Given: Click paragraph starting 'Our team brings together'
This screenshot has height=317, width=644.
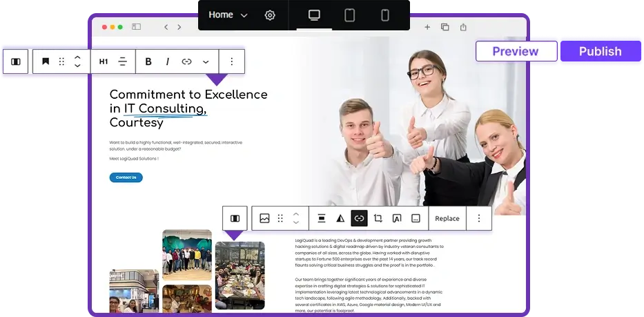Looking at the screenshot, I should [x=368, y=295].
